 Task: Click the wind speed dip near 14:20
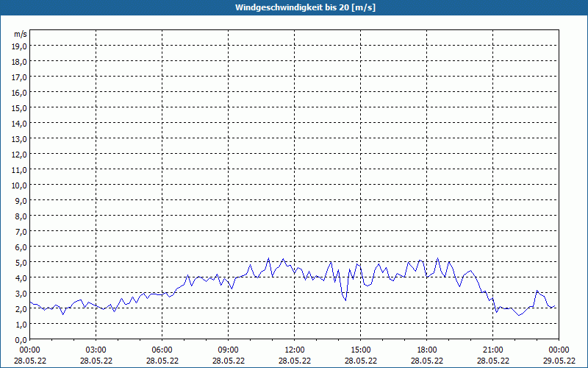pyautogui.click(x=345, y=300)
